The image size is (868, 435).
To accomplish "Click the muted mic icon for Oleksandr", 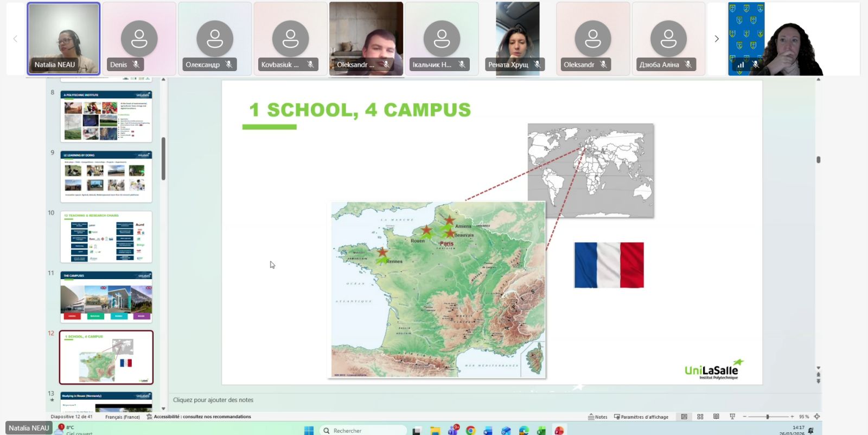I will pos(603,65).
